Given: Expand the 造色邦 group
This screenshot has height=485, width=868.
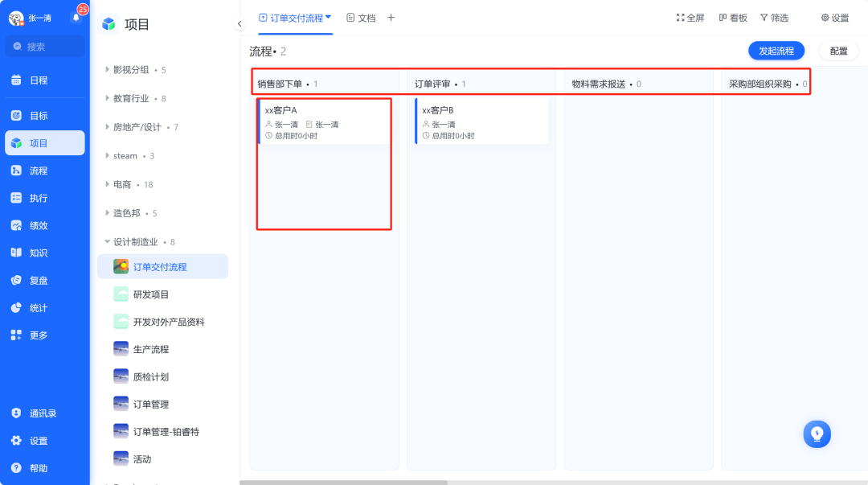Looking at the screenshot, I should (x=107, y=213).
